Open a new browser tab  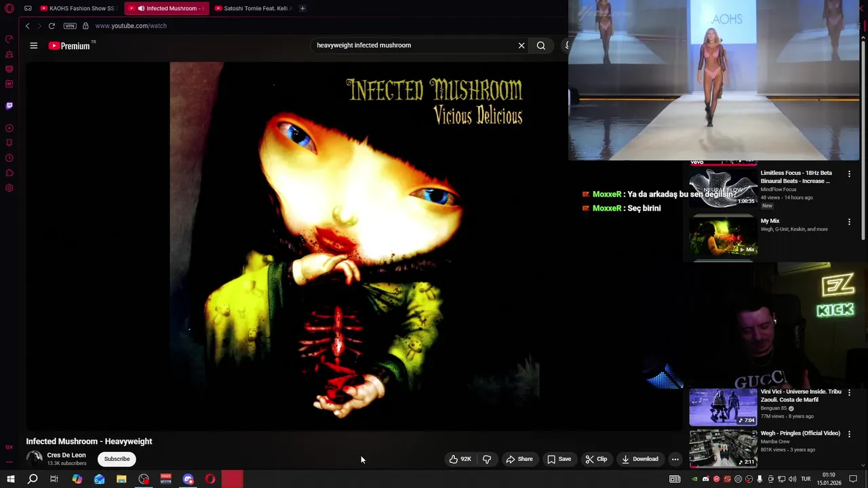pos(302,8)
